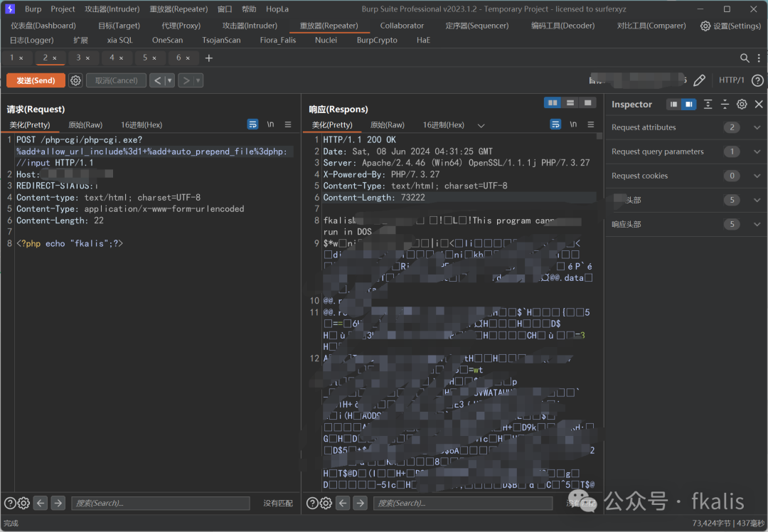Toggle word wrap icon in Request pane

tap(252, 124)
